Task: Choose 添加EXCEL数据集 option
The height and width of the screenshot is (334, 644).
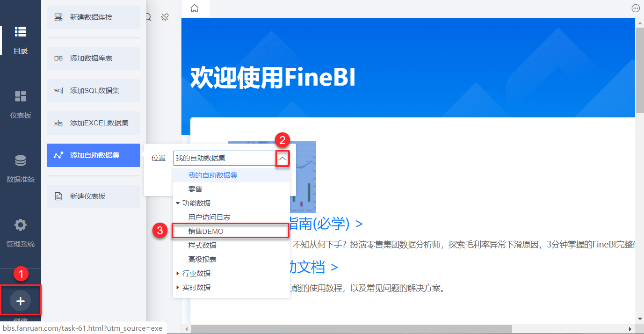Action: (x=94, y=123)
